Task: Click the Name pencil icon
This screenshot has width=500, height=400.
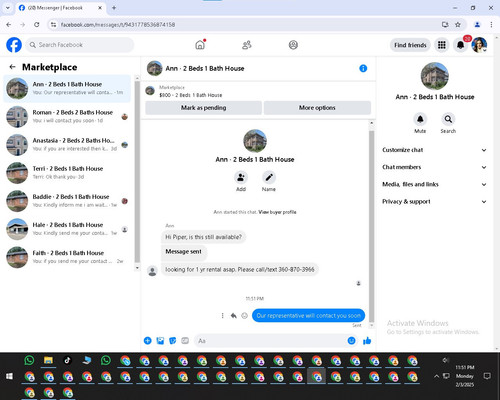Action: click(x=269, y=177)
